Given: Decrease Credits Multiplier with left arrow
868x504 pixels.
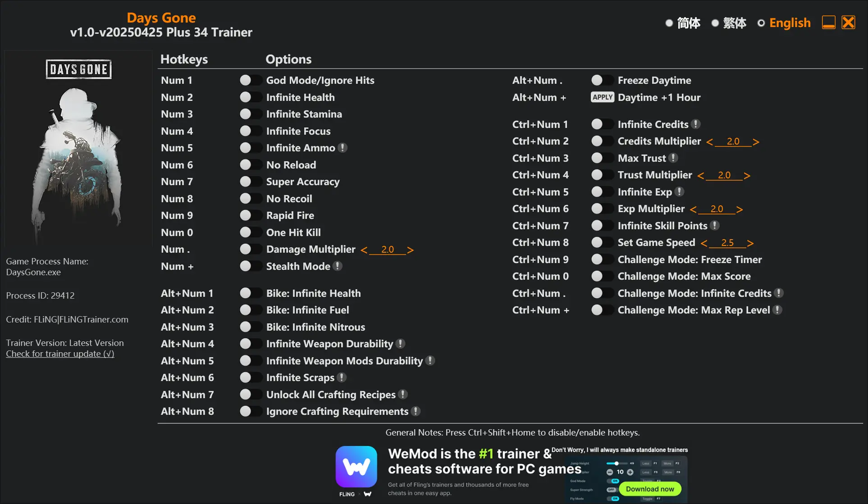Looking at the screenshot, I should coord(709,142).
